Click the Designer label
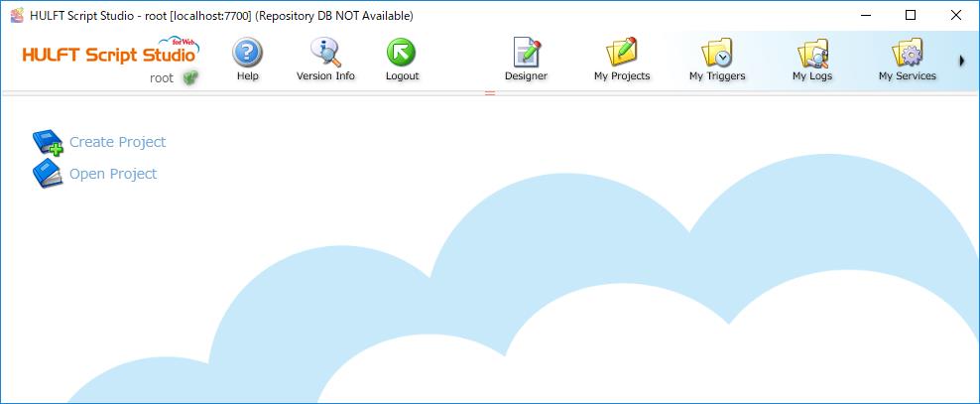The image size is (980, 404). coord(527,76)
